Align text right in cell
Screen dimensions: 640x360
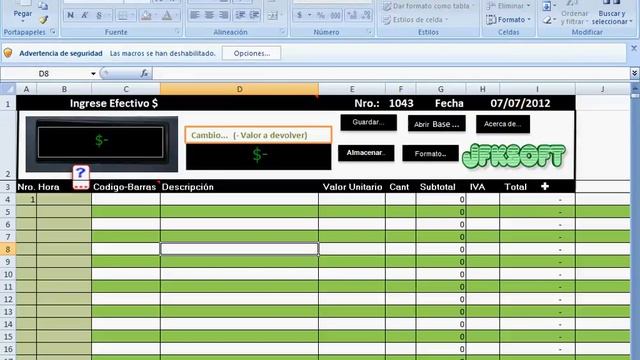(223, 15)
